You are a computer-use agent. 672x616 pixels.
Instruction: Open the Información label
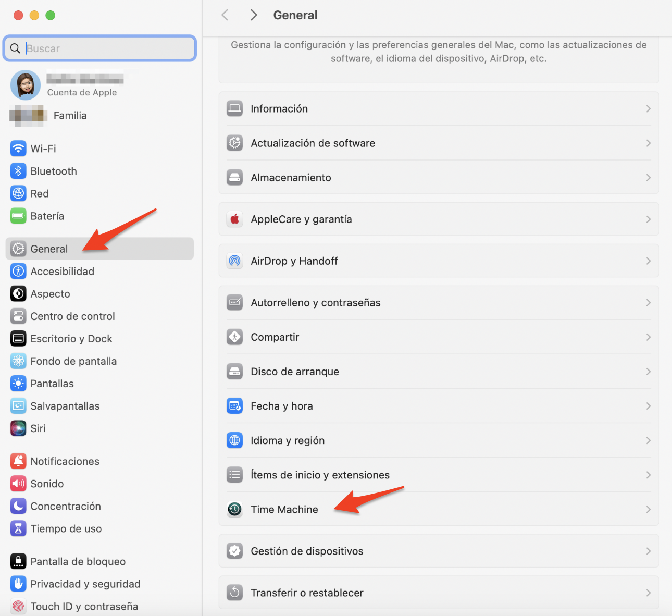click(279, 108)
